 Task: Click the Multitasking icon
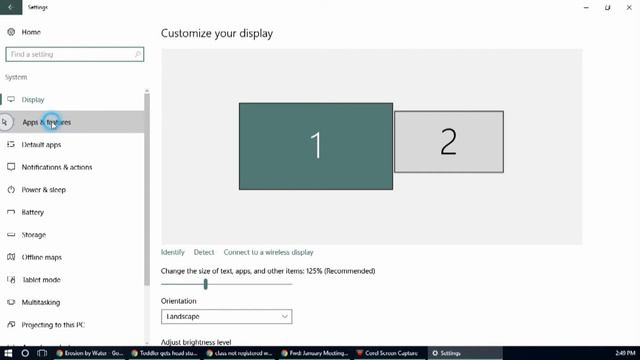click(x=11, y=302)
